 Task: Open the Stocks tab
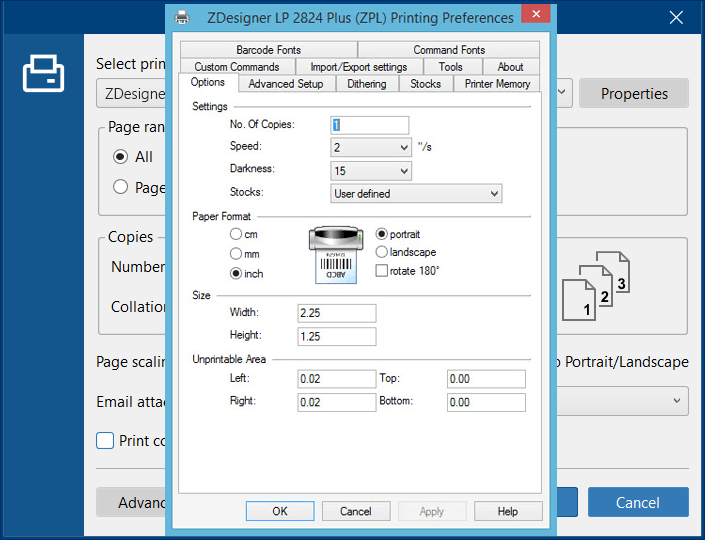[x=425, y=84]
